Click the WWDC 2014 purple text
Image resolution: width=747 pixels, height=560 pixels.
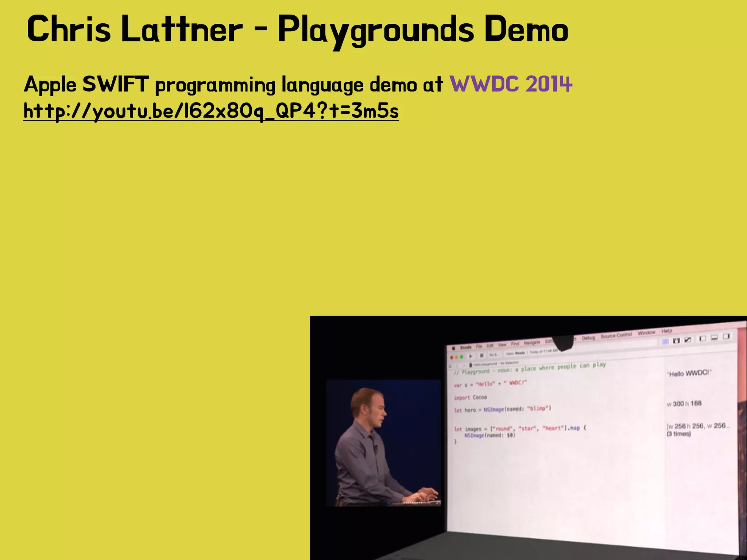pos(510,84)
